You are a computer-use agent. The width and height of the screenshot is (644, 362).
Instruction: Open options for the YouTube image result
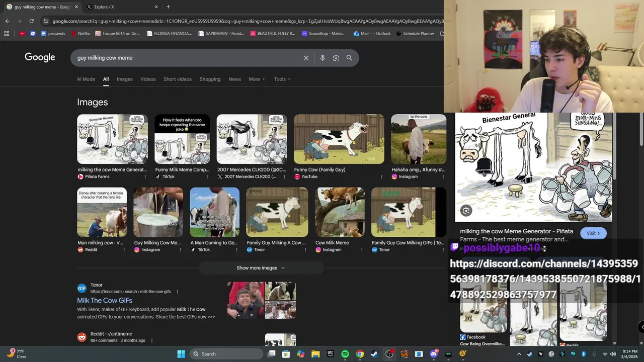pyautogui.click(x=381, y=177)
